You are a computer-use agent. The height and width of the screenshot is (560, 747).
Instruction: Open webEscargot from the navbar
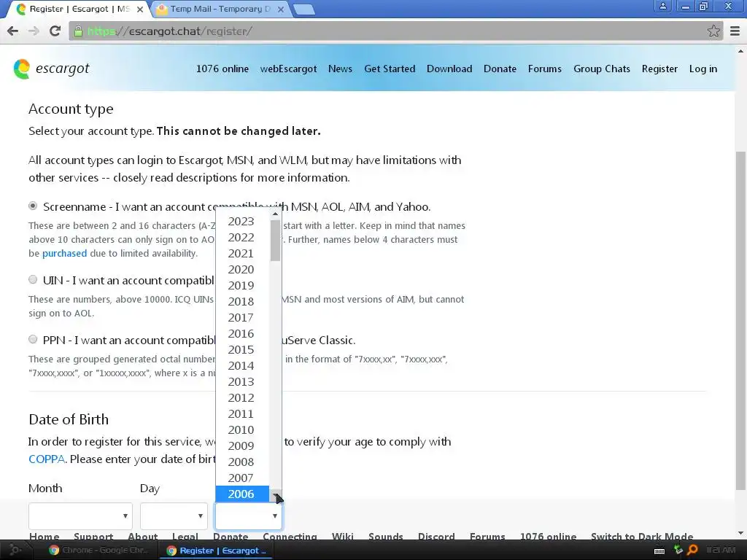tap(288, 69)
